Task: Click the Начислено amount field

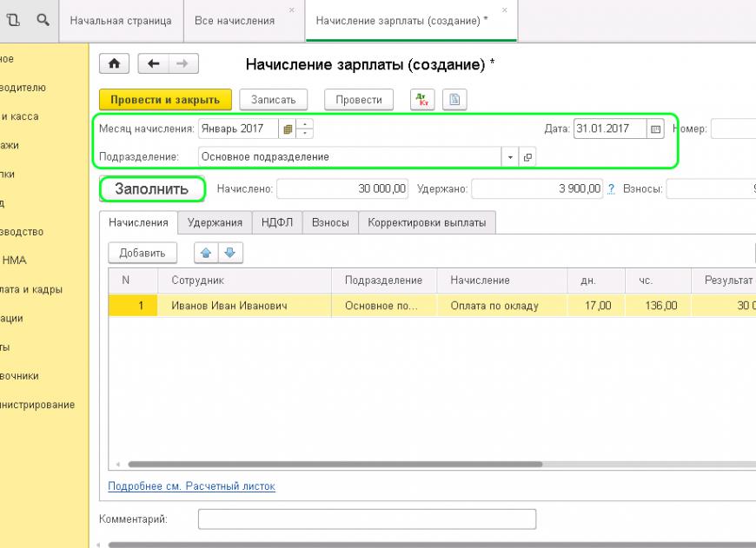Action: click(x=342, y=189)
